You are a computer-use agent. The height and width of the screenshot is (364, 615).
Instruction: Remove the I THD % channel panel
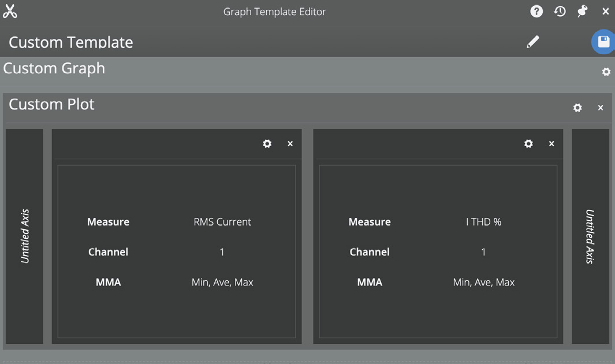551,144
